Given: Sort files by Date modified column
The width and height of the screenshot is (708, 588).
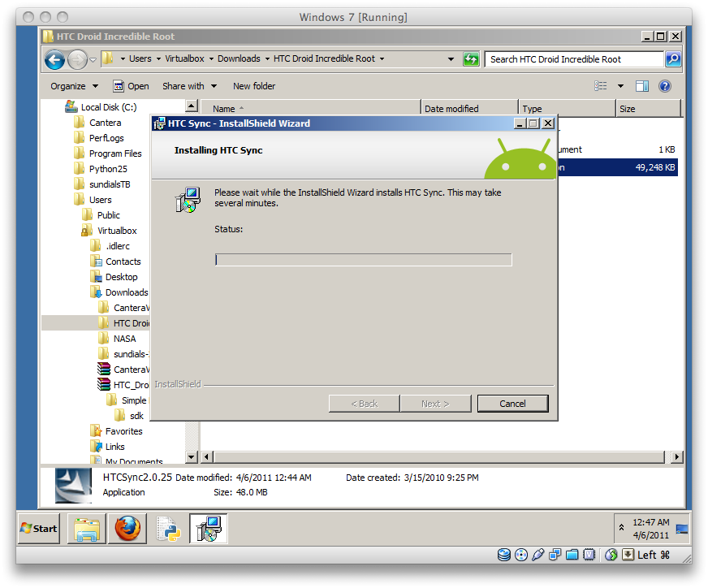Looking at the screenshot, I should pyautogui.click(x=469, y=109).
